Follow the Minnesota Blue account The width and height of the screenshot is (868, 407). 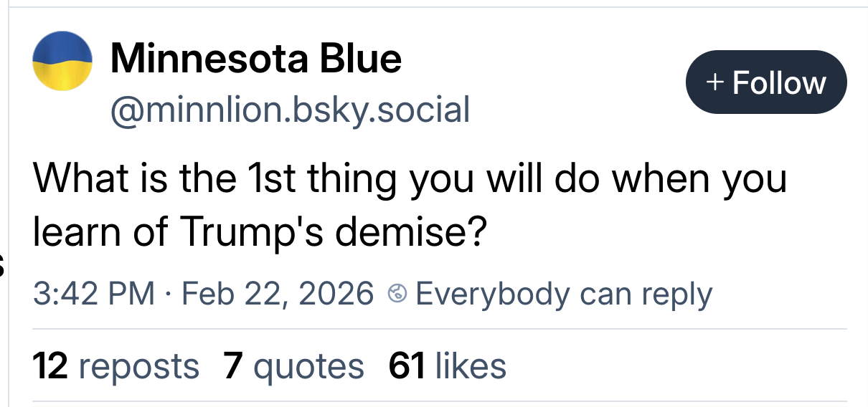[765, 82]
